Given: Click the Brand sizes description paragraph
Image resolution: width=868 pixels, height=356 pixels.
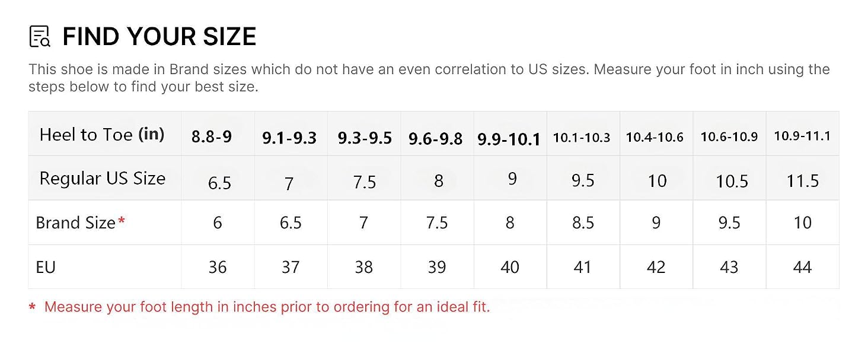Looking at the screenshot, I should (429, 78).
